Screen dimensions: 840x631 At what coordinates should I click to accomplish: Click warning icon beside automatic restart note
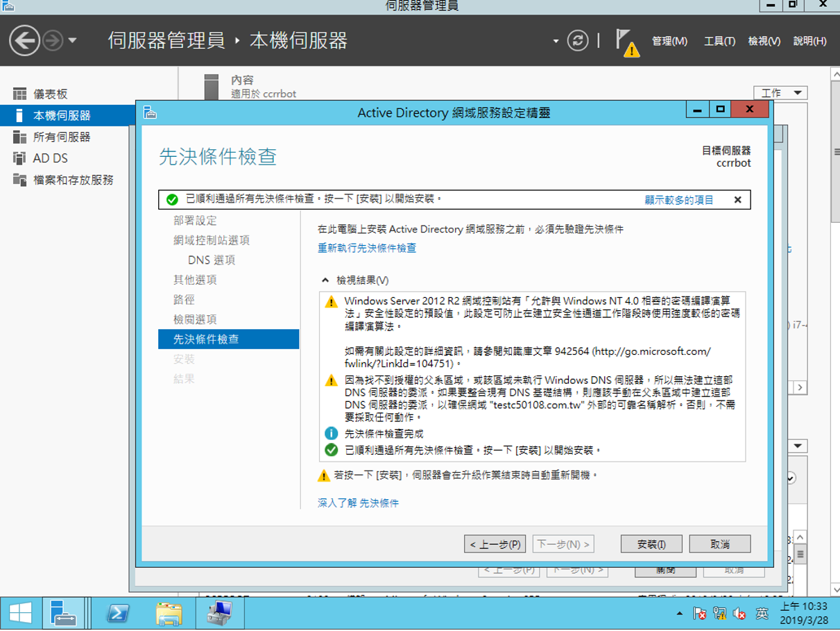[323, 476]
